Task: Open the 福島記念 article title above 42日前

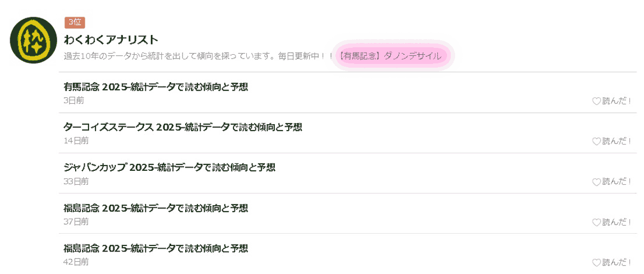Action: point(156,248)
